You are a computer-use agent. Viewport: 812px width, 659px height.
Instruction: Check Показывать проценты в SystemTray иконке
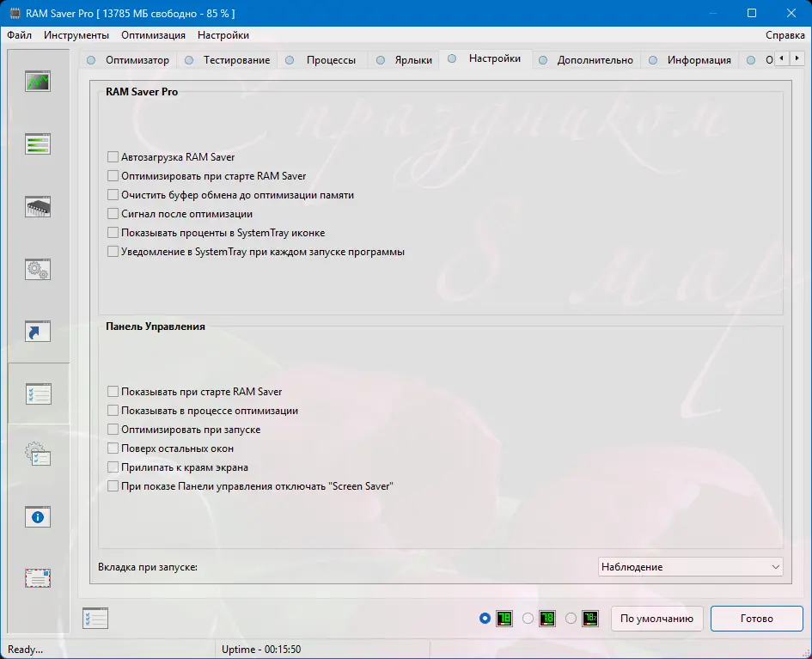pyautogui.click(x=113, y=233)
